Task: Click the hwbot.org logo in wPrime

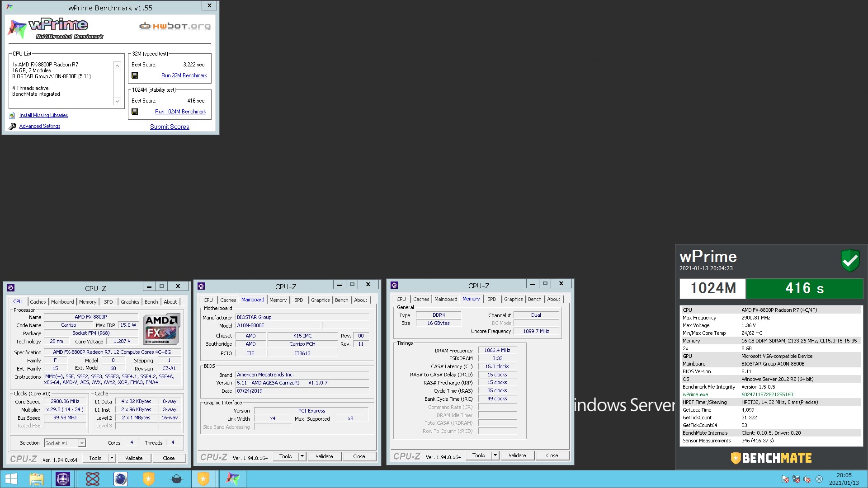Action: click(x=175, y=26)
